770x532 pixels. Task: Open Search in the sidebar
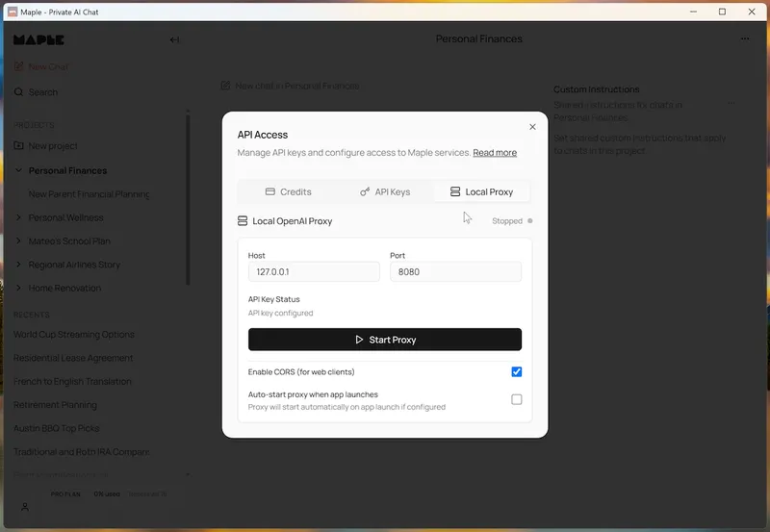(x=36, y=92)
